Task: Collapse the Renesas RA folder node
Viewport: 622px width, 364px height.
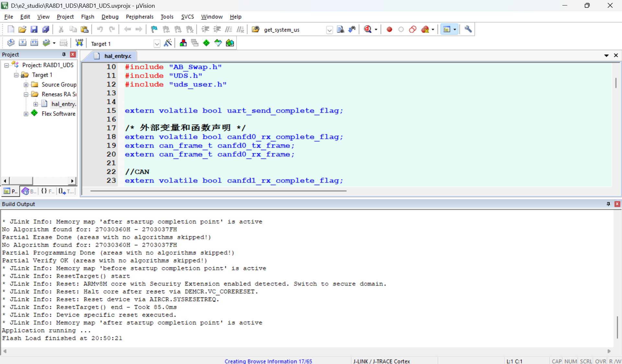Action: tap(26, 94)
